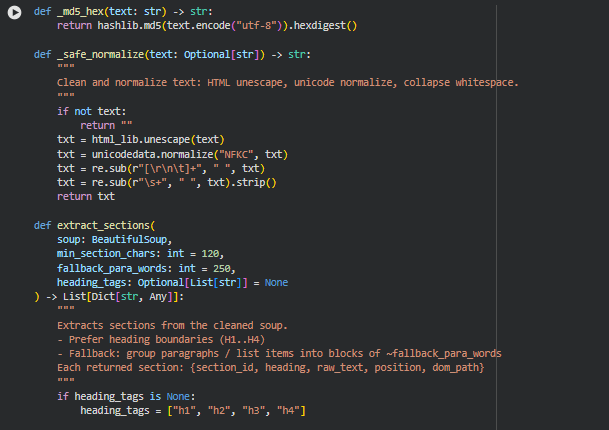The width and height of the screenshot is (609, 430).
Task: Click the 'return txt' statement
Action: tap(86, 197)
